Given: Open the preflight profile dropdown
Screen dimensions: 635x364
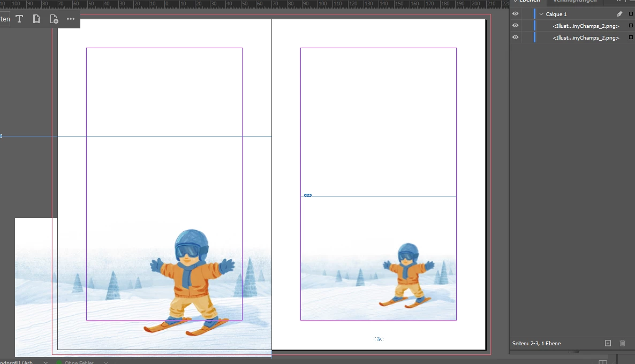Looking at the screenshot, I should click(x=46, y=362).
